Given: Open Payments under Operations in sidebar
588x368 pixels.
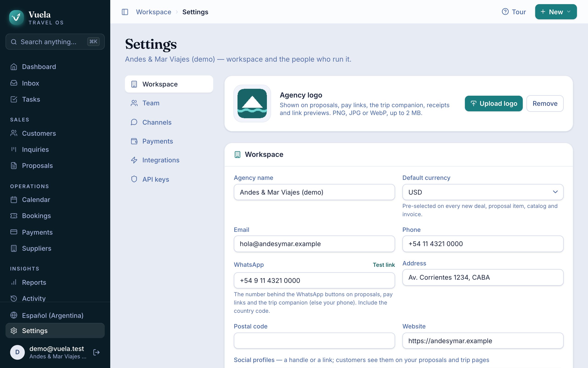Looking at the screenshot, I should click(55, 232).
